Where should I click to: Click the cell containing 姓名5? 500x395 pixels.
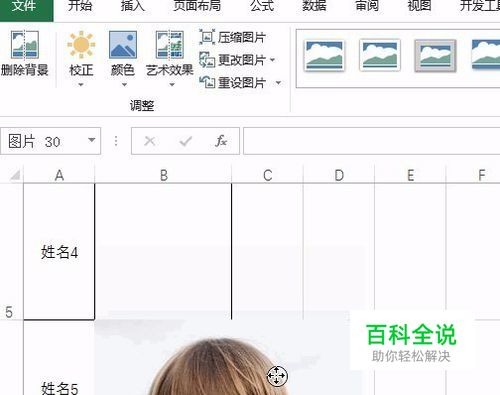(59, 358)
